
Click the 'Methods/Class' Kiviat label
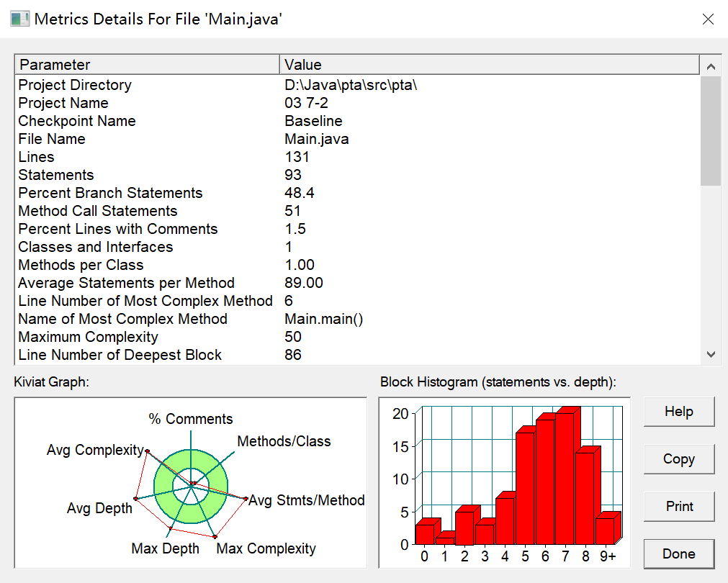point(284,441)
